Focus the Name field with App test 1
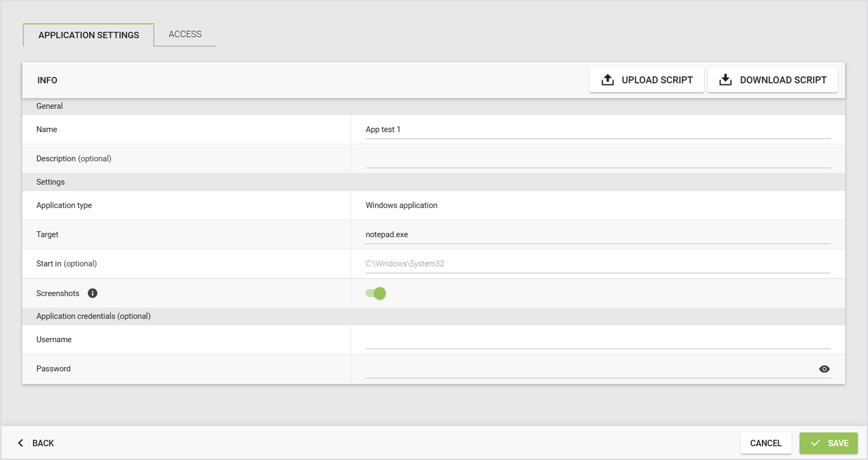Screen dimensions: 868x460 [x=598, y=129]
